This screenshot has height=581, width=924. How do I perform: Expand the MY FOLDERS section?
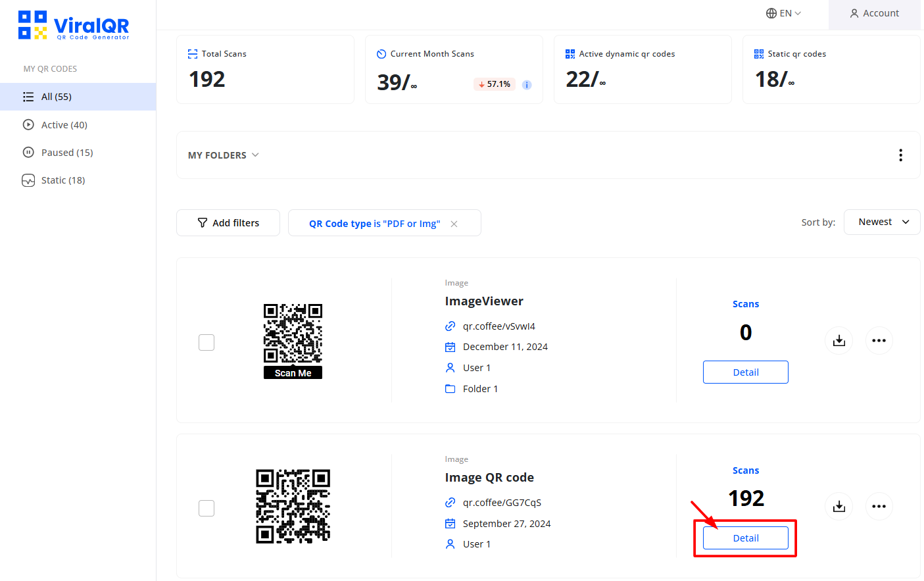[x=224, y=155]
